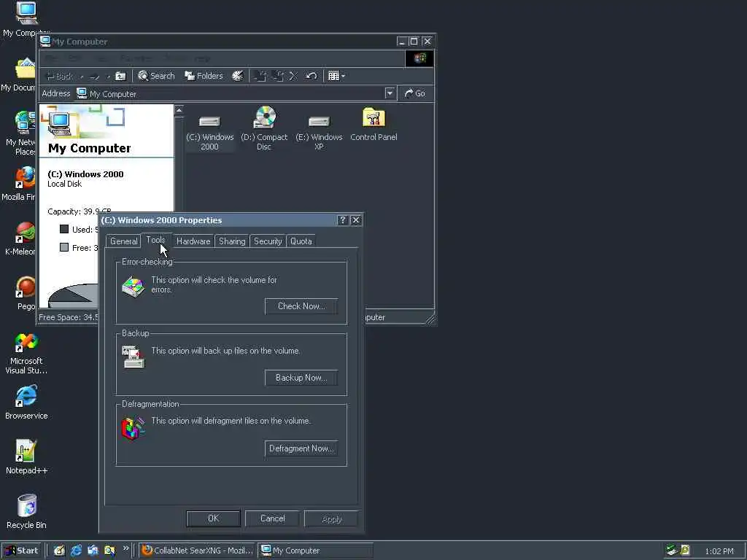Click the Outlook Express Quick Launch icon
The height and width of the screenshot is (560, 747).
pos(93,551)
